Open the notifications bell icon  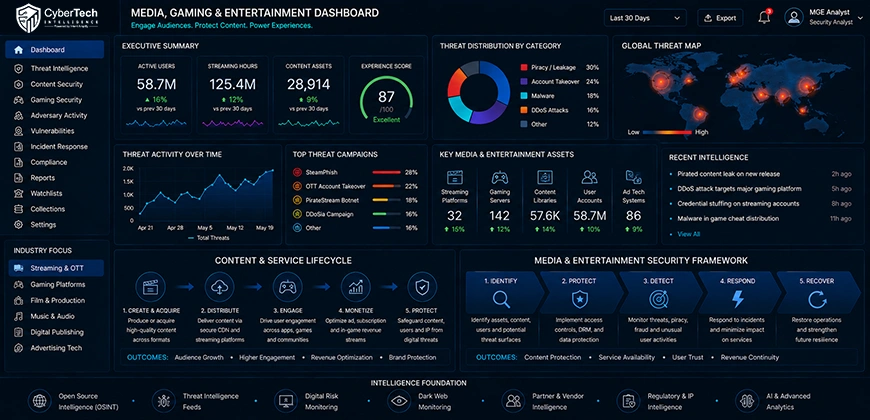coord(764,17)
